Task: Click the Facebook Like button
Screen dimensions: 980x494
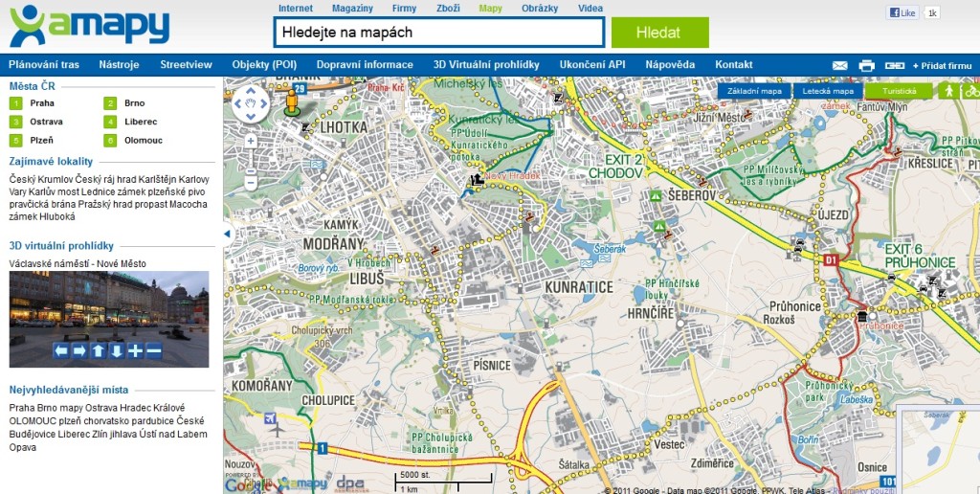Action: 903,12
